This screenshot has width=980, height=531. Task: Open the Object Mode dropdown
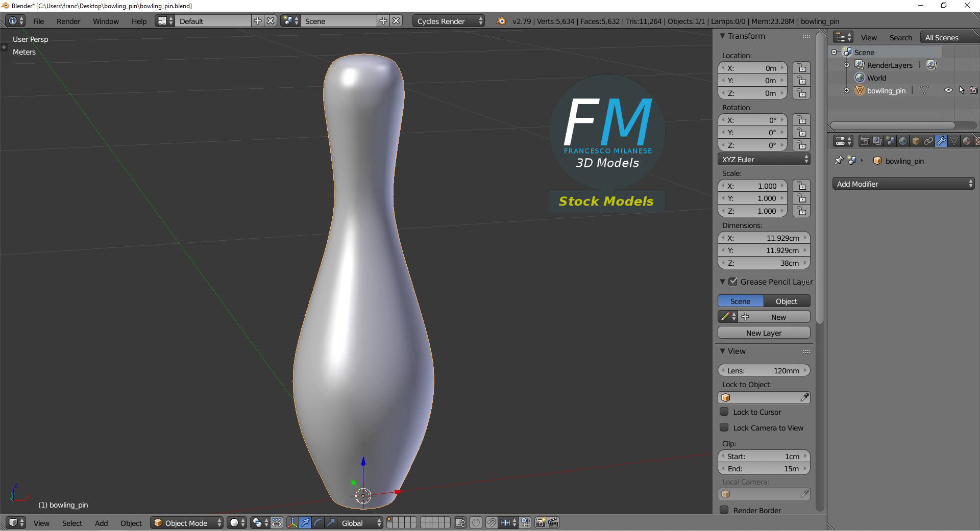(x=187, y=523)
